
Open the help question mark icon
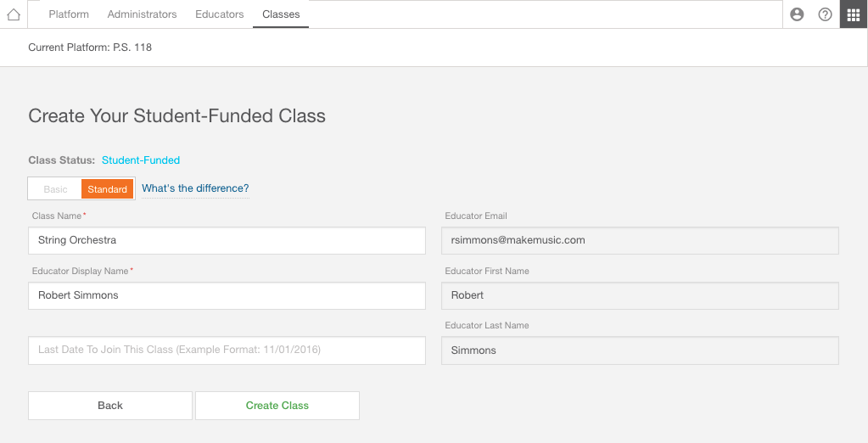(825, 14)
